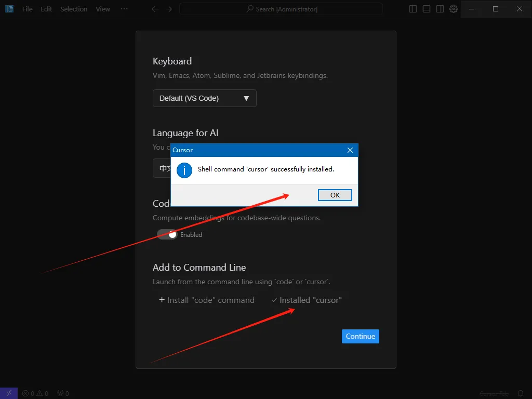Open settings gear in title bar

coord(454,9)
